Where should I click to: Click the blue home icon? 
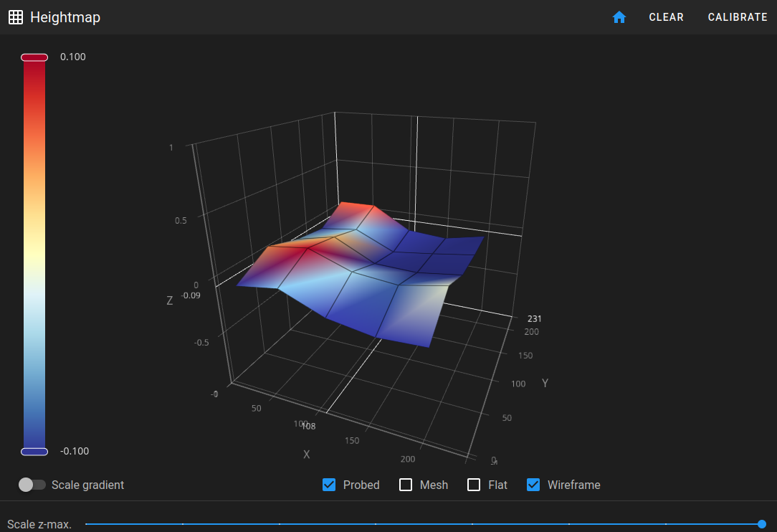pos(619,17)
